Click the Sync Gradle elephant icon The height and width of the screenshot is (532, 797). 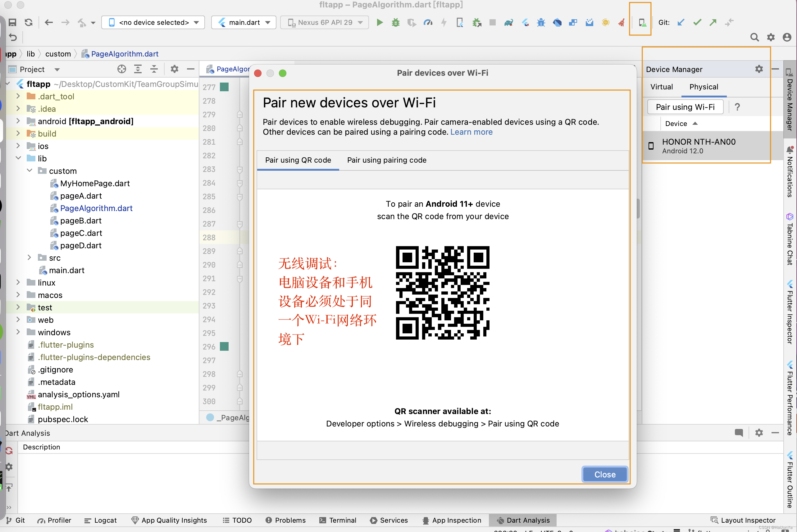508,22
